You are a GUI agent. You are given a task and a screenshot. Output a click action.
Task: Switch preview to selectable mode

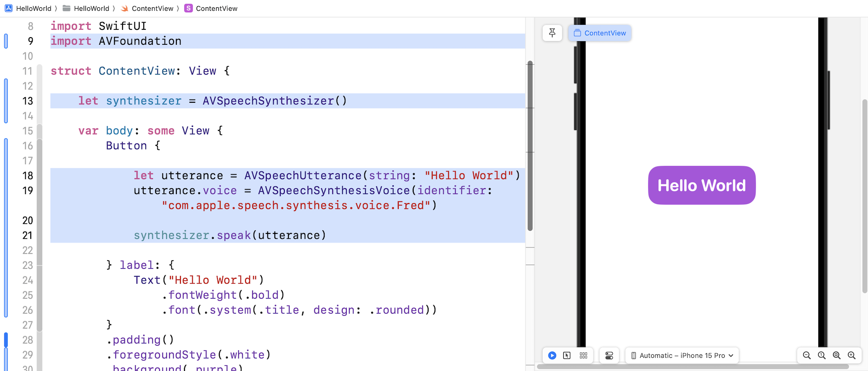coord(567,356)
